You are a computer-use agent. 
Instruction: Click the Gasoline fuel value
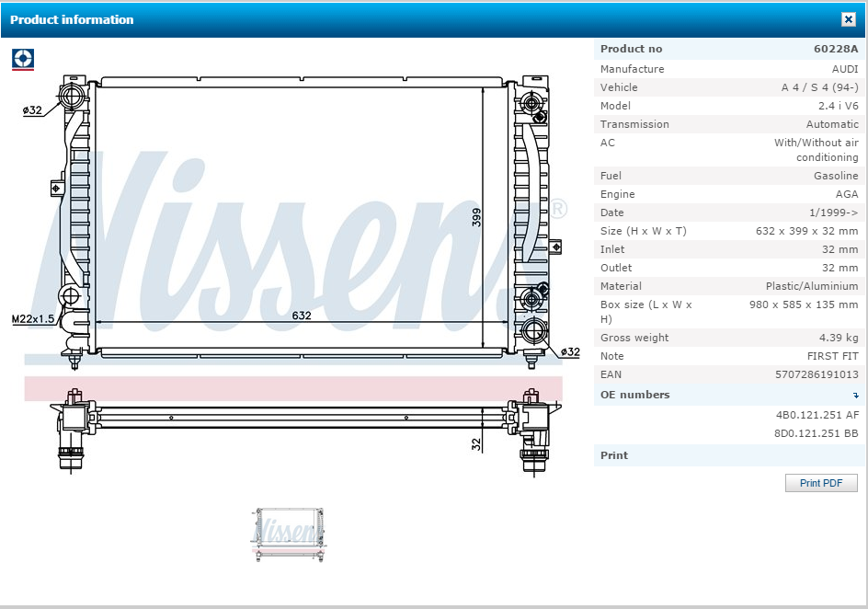pos(836,176)
